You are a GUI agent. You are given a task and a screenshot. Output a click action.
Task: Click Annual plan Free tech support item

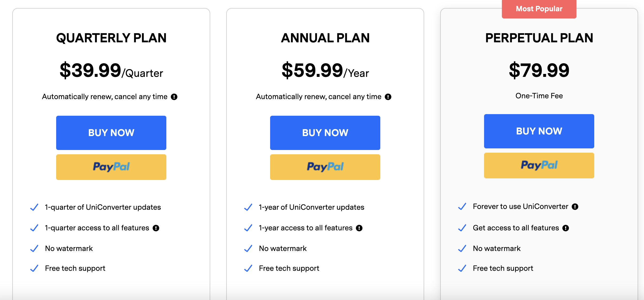point(289,268)
